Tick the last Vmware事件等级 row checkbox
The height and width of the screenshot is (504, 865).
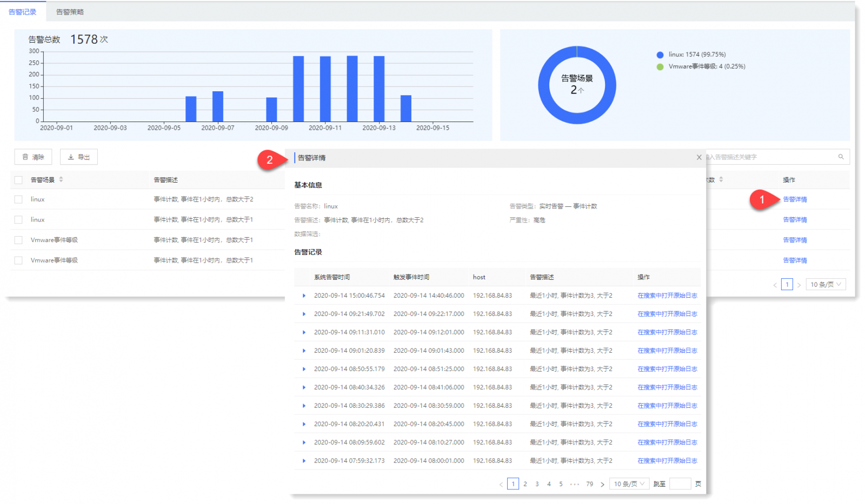(x=18, y=260)
